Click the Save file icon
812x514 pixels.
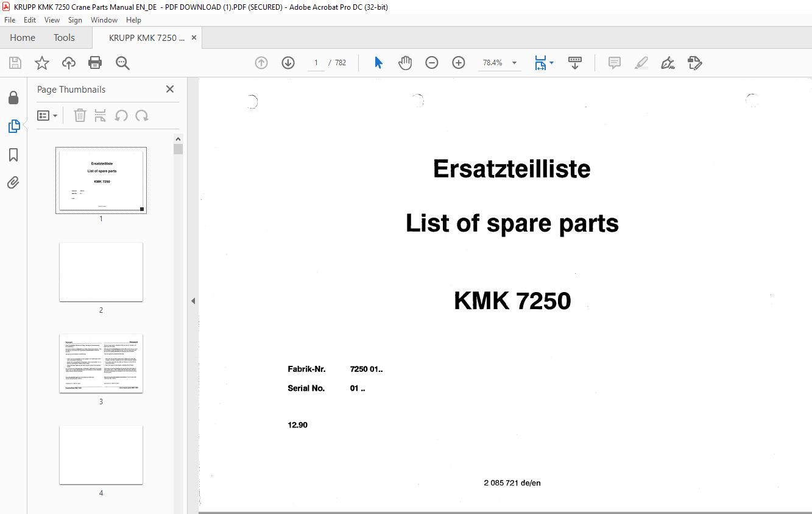tap(15, 63)
